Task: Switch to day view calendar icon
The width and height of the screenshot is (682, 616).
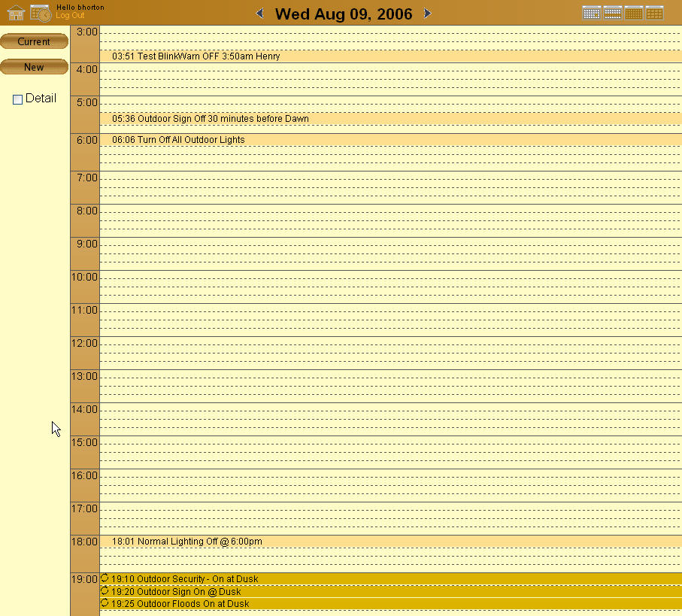Action: coord(592,12)
